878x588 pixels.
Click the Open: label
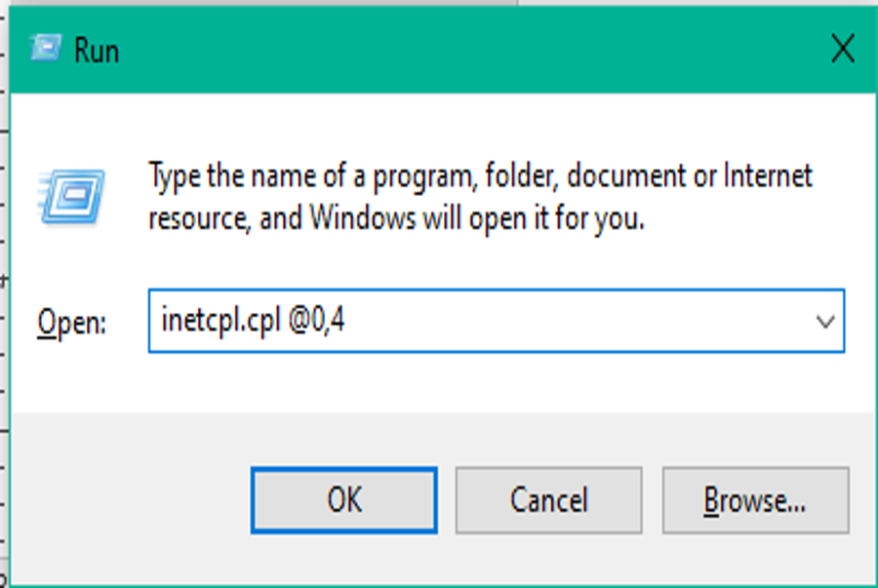(71, 323)
